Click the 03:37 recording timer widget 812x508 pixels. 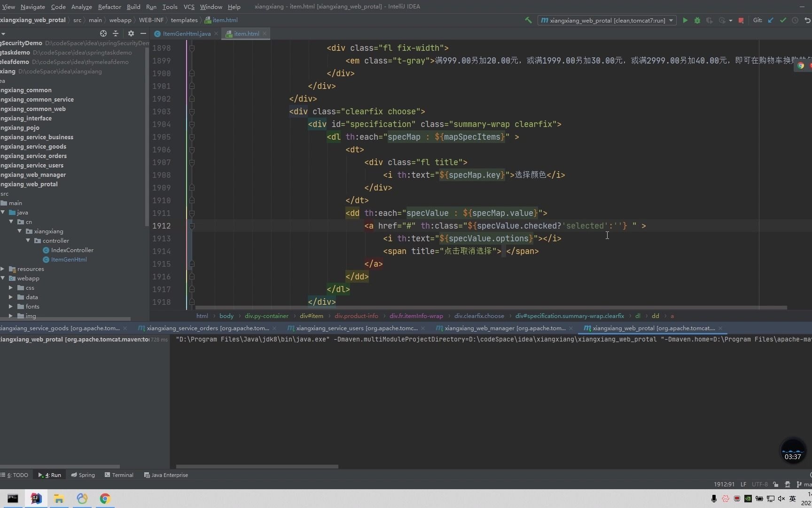(793, 451)
